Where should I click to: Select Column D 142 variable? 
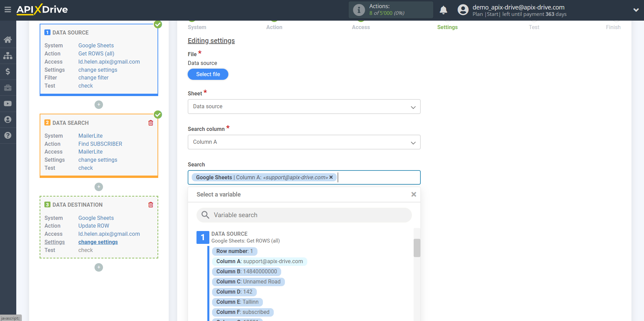pos(234,292)
